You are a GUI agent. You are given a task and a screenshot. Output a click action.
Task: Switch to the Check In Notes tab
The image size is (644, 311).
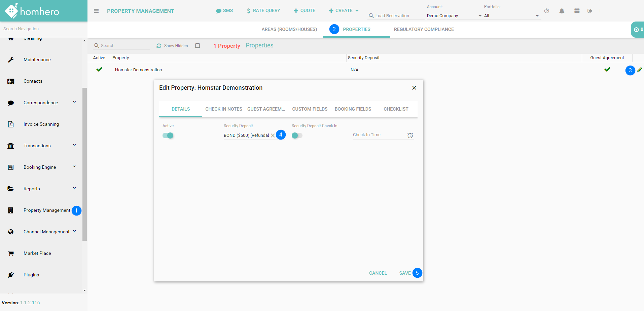tap(224, 109)
